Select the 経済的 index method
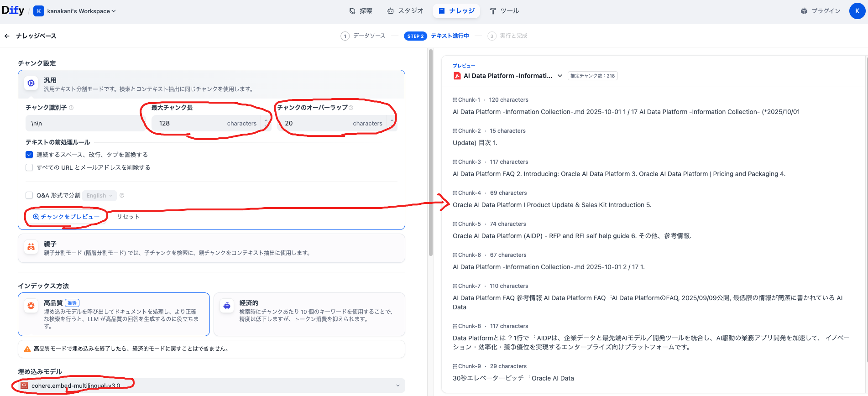 coord(309,314)
